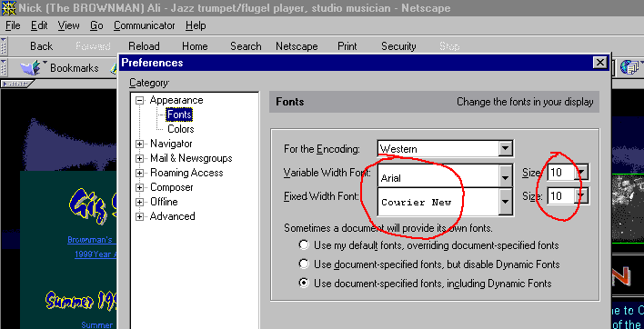The image size is (644, 329).
Task: Select document fonts including Dynamic Fonts
Action: [304, 283]
